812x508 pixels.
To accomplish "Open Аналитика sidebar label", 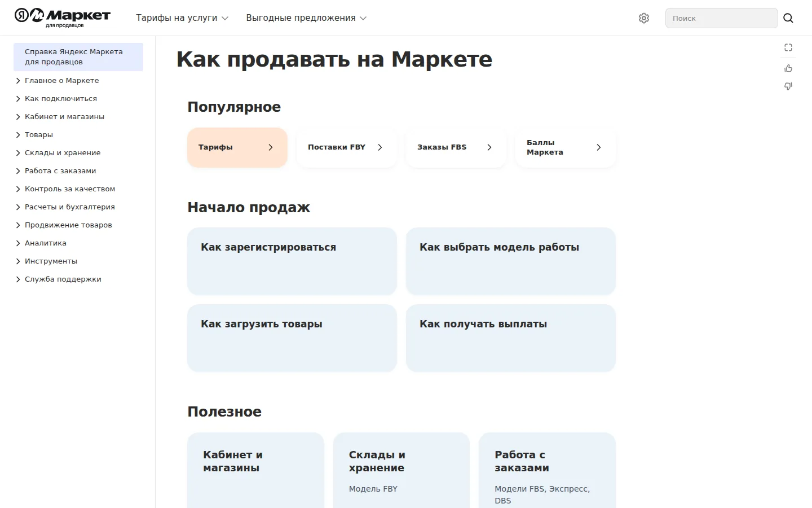I will pos(46,243).
